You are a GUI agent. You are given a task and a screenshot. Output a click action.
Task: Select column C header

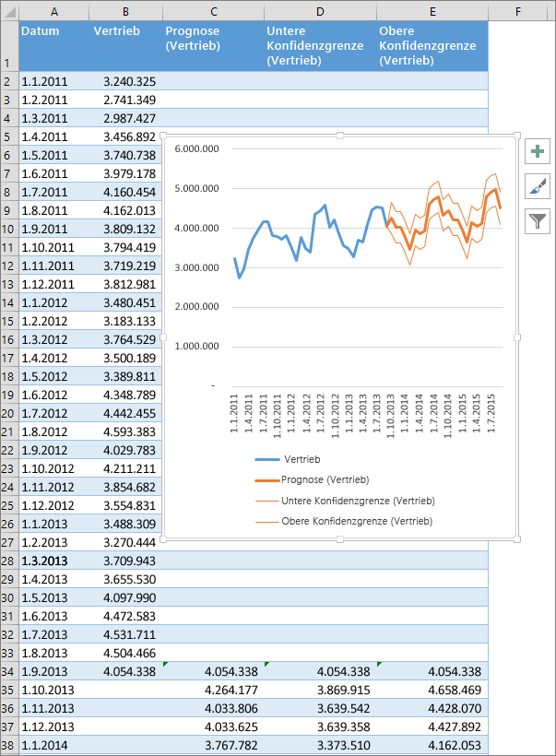pyautogui.click(x=214, y=11)
